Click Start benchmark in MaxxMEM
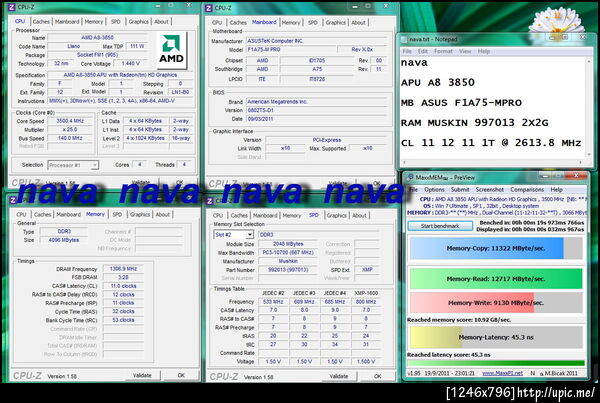Image resolution: width=600 pixels, height=403 pixels. 440,226
